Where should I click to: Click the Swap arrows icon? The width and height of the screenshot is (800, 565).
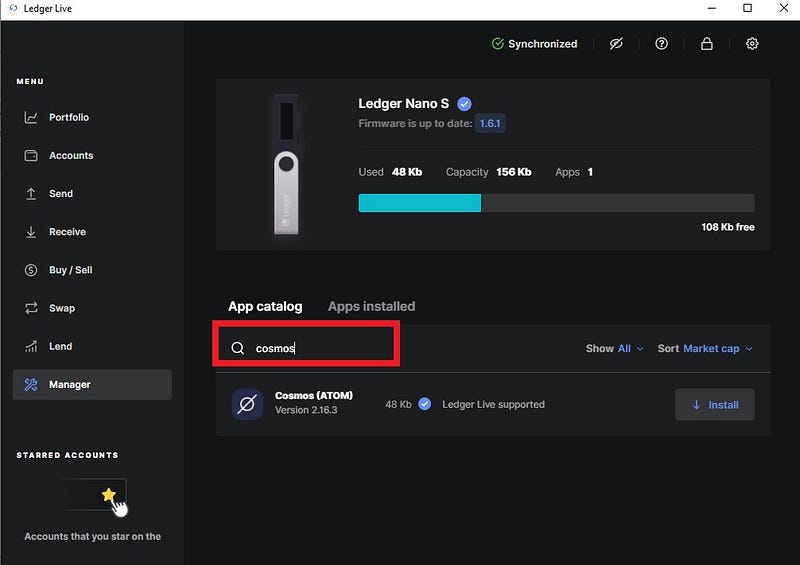pyautogui.click(x=31, y=308)
